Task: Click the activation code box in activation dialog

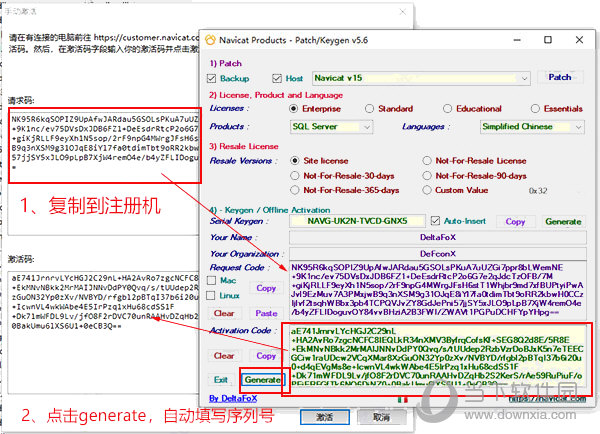Action: coord(103,332)
